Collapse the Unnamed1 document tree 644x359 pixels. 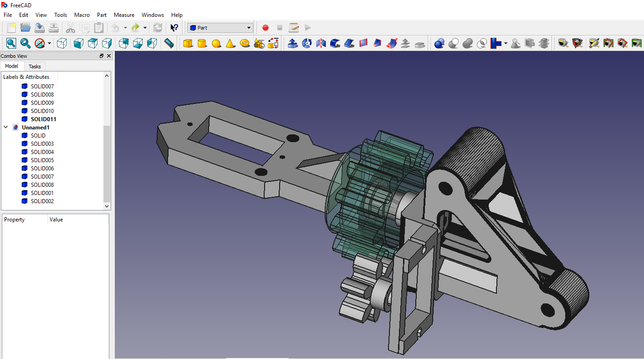click(x=6, y=128)
